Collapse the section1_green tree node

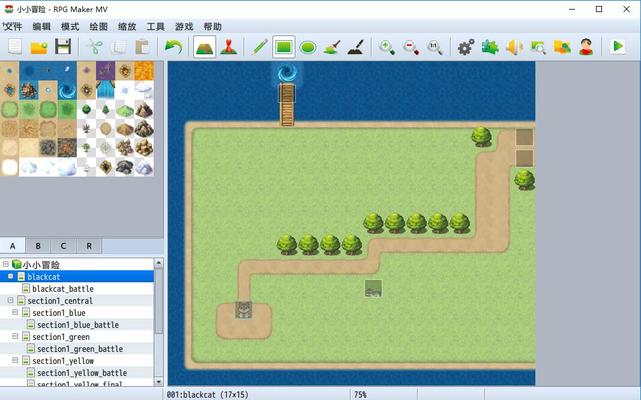click(x=16, y=336)
